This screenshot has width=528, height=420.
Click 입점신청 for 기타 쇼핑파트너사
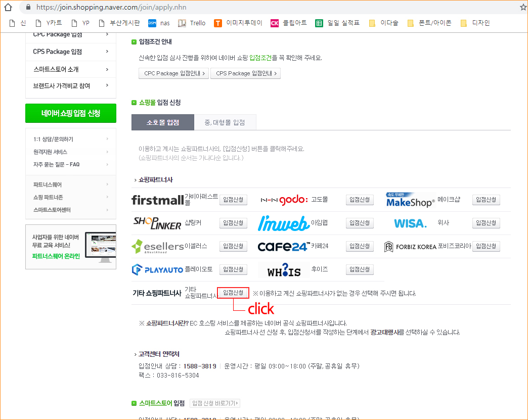coord(233,293)
